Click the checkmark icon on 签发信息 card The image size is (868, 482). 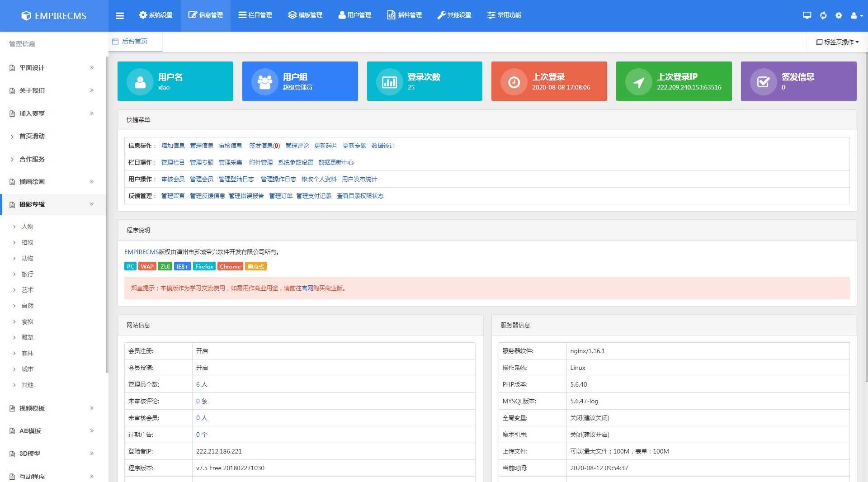tap(763, 82)
